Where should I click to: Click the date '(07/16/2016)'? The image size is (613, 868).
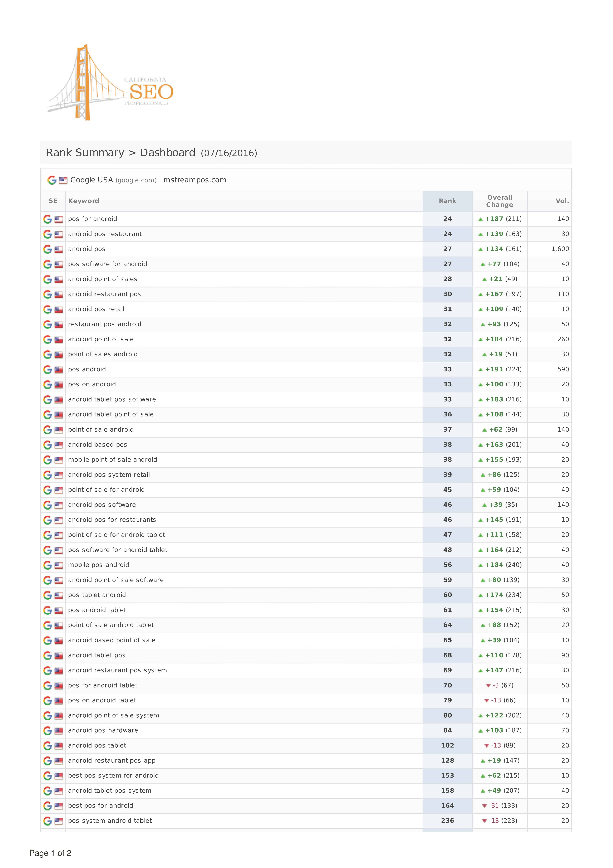click(229, 153)
